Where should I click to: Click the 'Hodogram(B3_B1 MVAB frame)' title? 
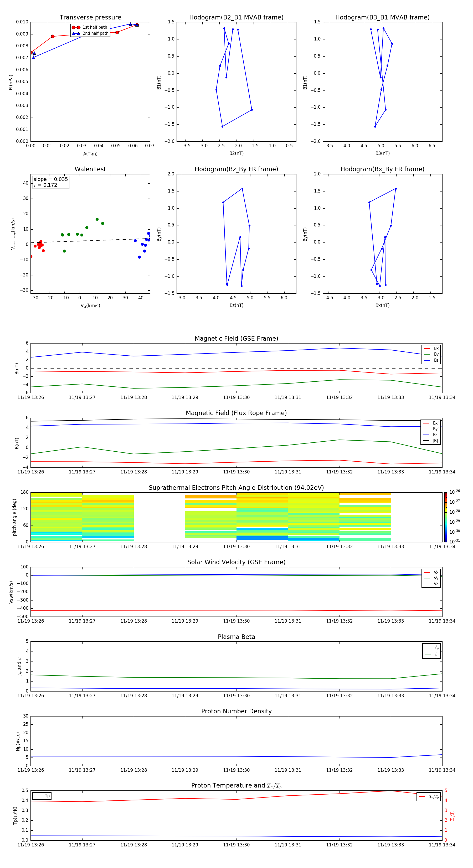click(382, 18)
